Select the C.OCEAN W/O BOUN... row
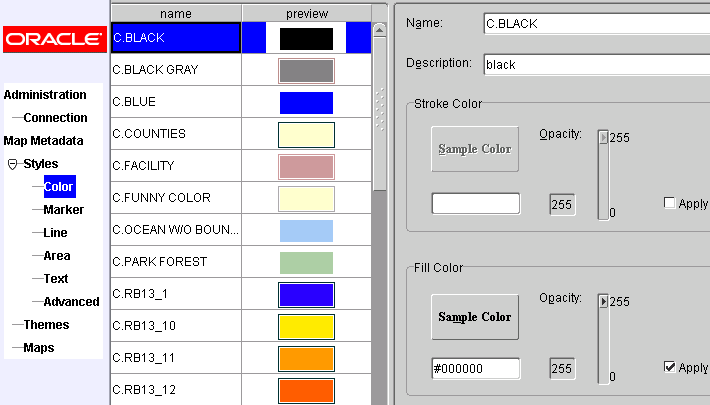Viewport: 710px width, 405px height. (241, 230)
